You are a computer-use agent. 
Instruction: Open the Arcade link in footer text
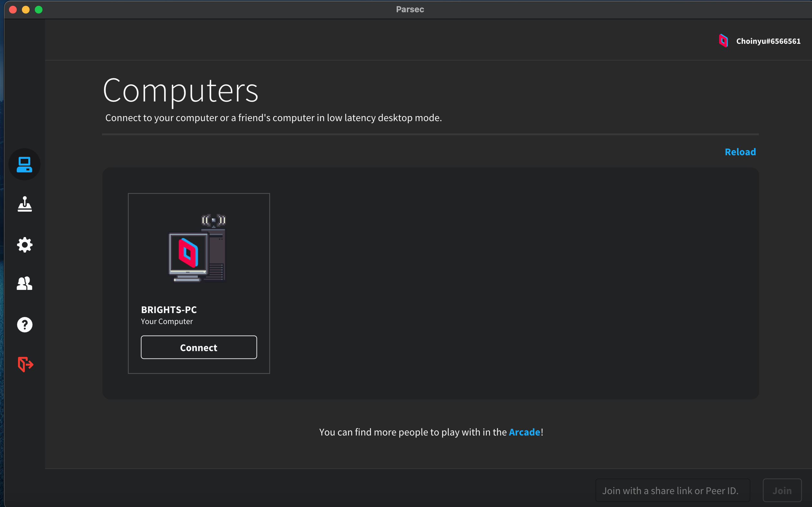(524, 432)
